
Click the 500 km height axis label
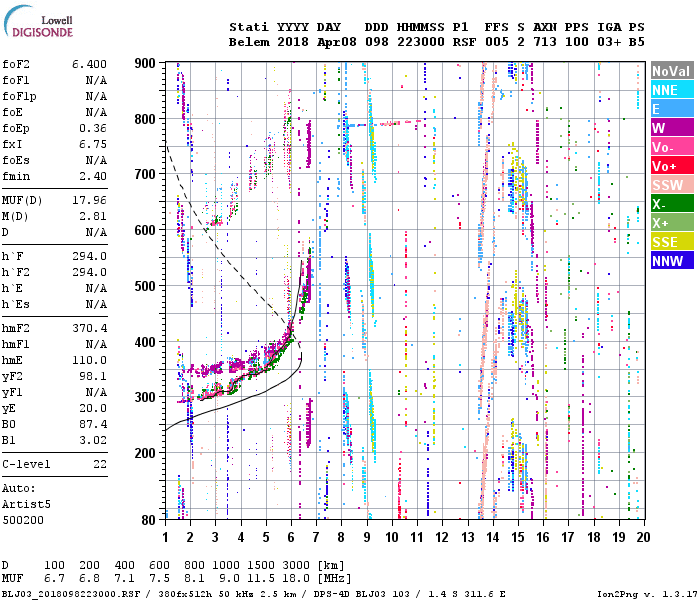pyautogui.click(x=145, y=286)
